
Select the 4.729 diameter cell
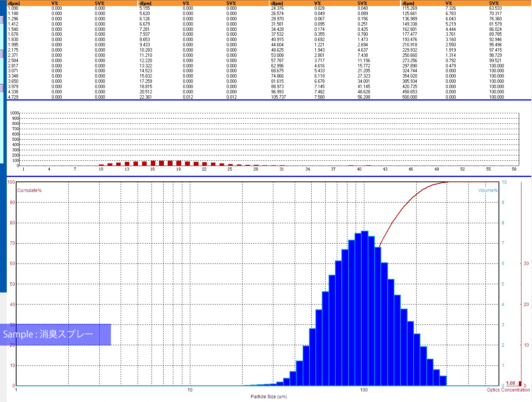pos(13,97)
